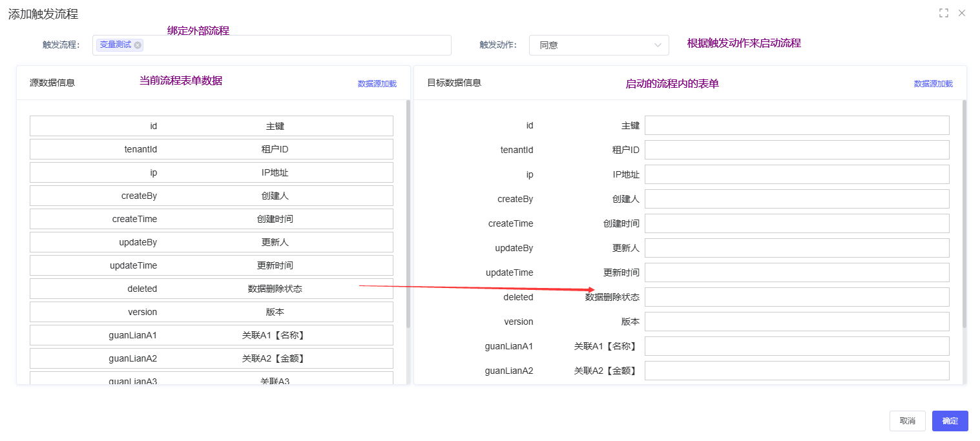Click the source data panel's vertical scrollbar
Viewport: 980px width, 441px height.
point(408,213)
